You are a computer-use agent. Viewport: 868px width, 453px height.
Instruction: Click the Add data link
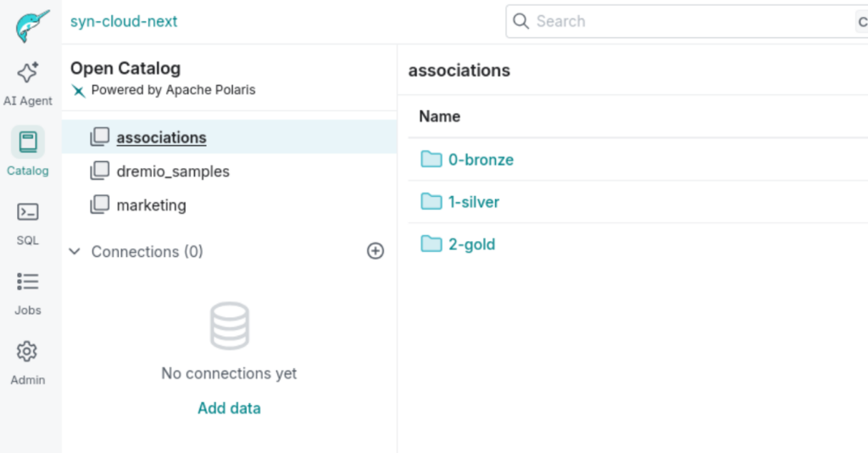coord(229,408)
